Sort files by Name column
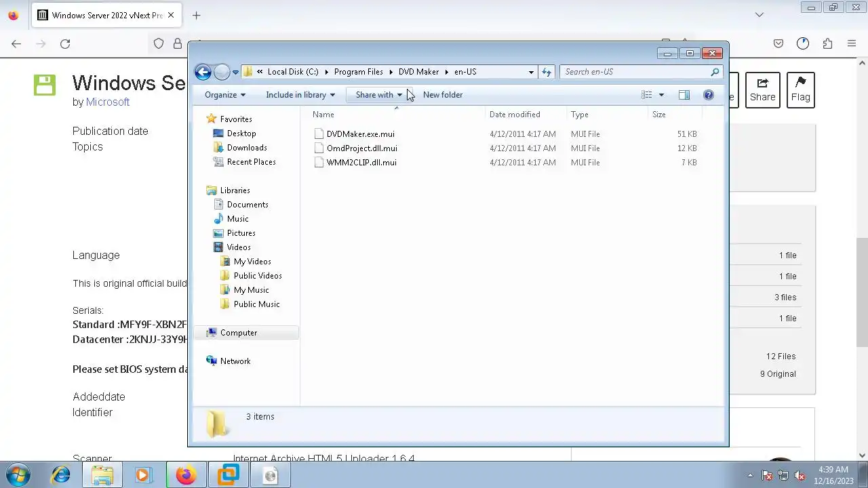The height and width of the screenshot is (488, 868). (398, 115)
